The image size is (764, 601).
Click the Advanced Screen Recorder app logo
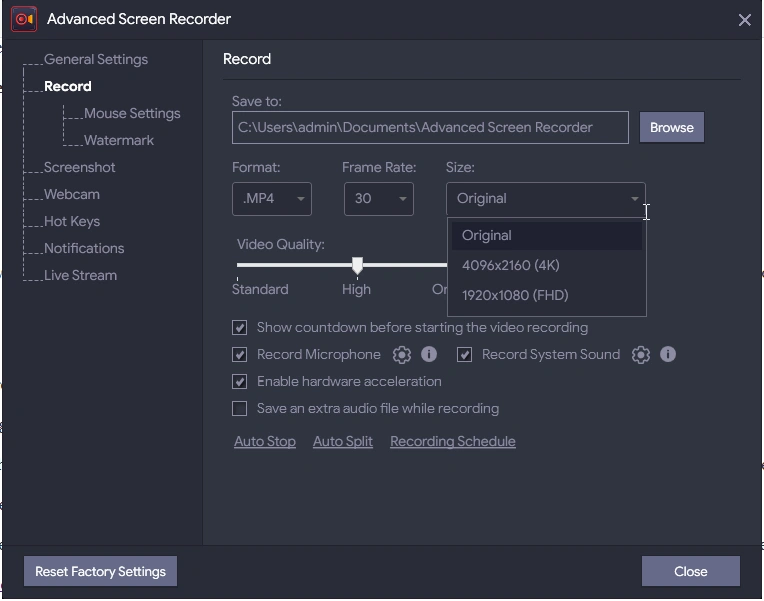(24, 19)
